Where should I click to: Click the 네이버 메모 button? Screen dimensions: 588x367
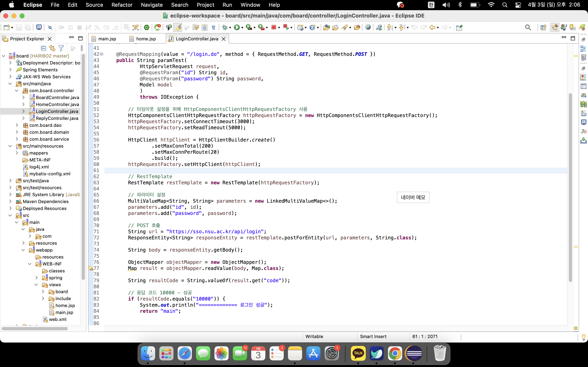[413, 197]
